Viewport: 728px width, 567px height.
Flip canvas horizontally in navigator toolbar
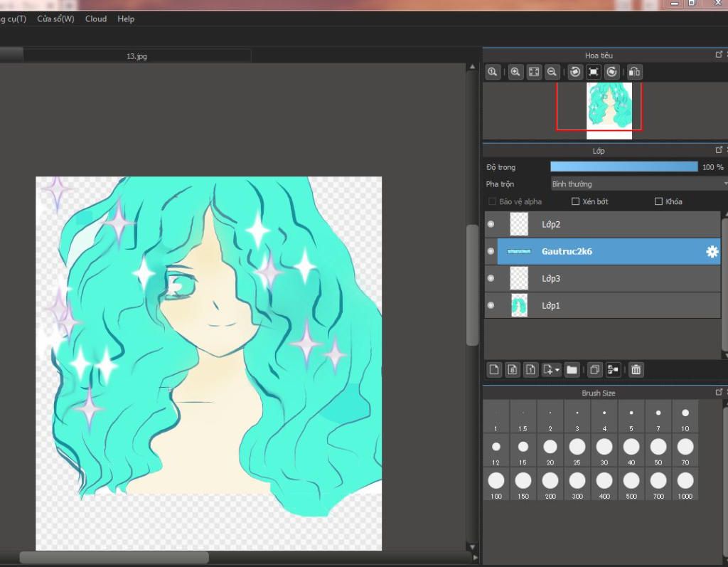(x=634, y=72)
